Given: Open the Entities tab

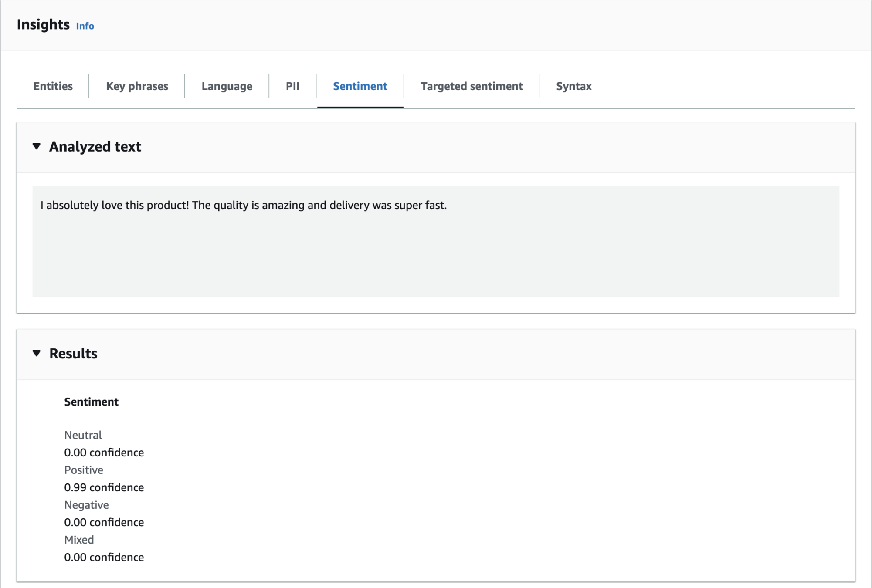Looking at the screenshot, I should click(x=53, y=86).
